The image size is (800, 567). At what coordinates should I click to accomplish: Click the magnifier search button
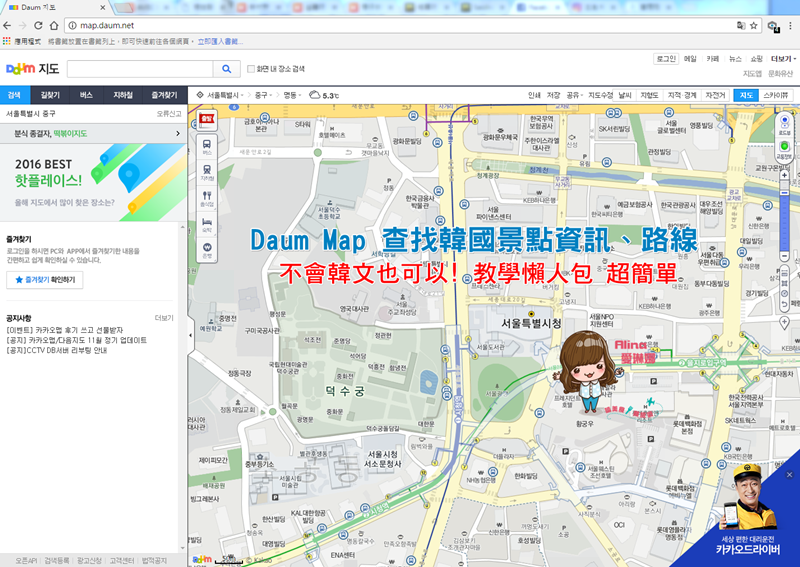tap(227, 69)
